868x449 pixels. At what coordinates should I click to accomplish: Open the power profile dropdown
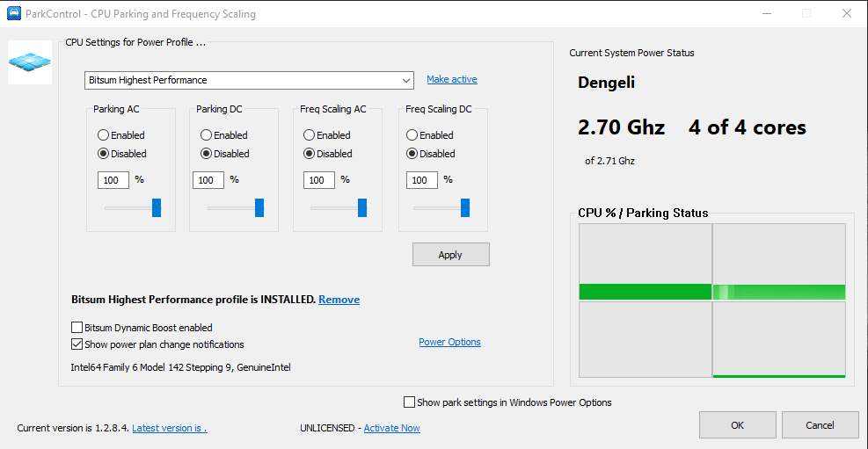pos(249,80)
